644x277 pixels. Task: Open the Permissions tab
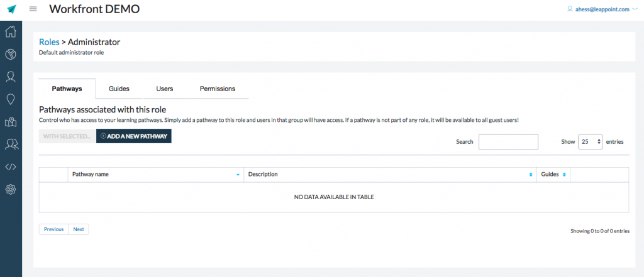click(x=218, y=89)
